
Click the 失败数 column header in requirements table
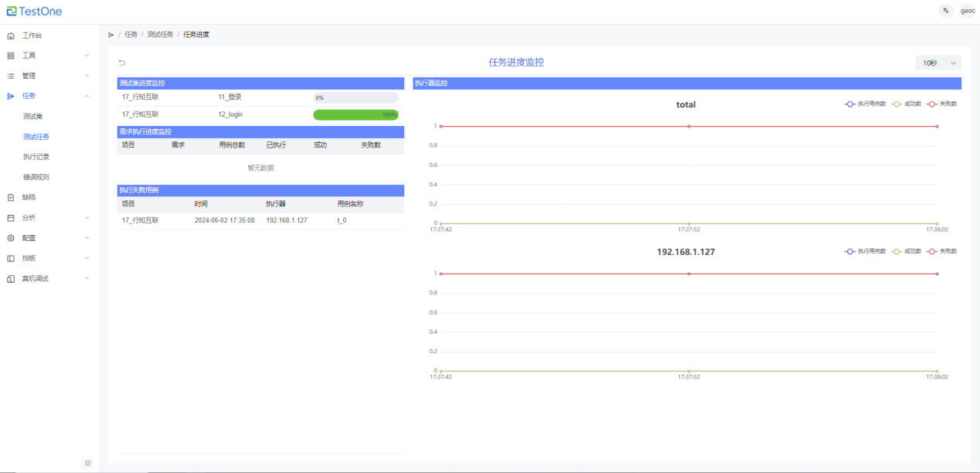[x=371, y=145]
